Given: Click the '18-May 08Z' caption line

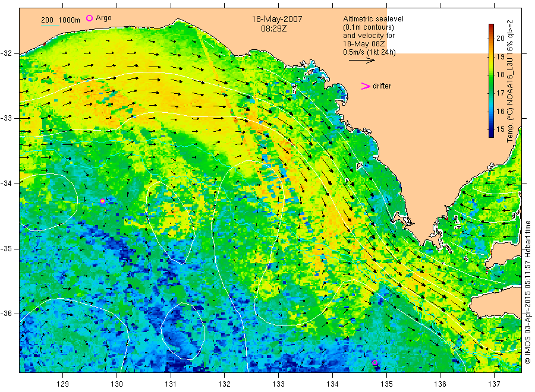Looking at the screenshot, I should pos(364,44).
